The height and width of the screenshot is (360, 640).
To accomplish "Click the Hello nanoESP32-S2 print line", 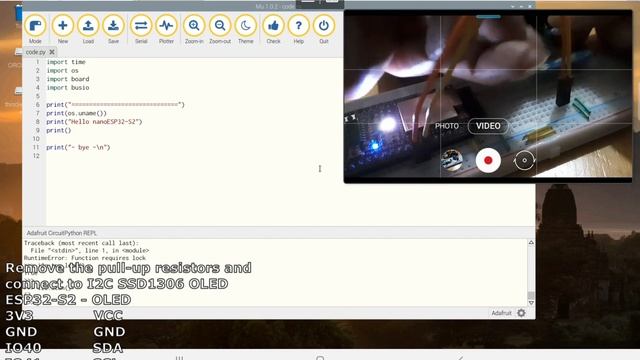I will pyautogui.click(x=94, y=122).
